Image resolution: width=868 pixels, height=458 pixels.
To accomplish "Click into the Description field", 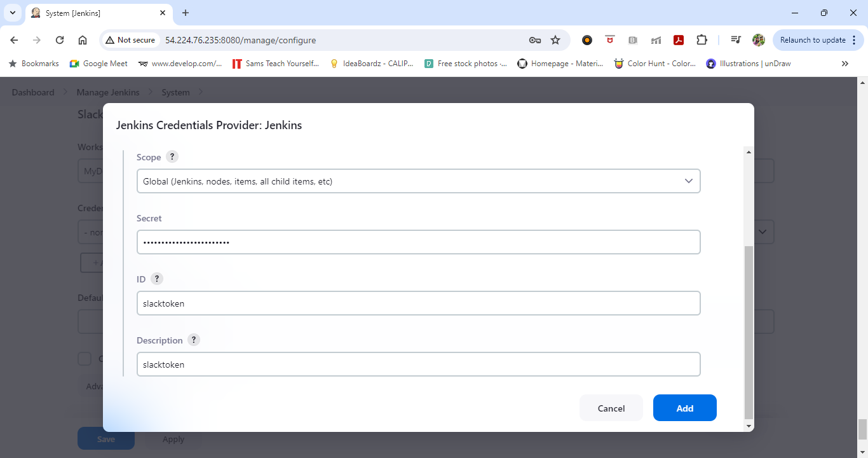I will click(x=418, y=364).
